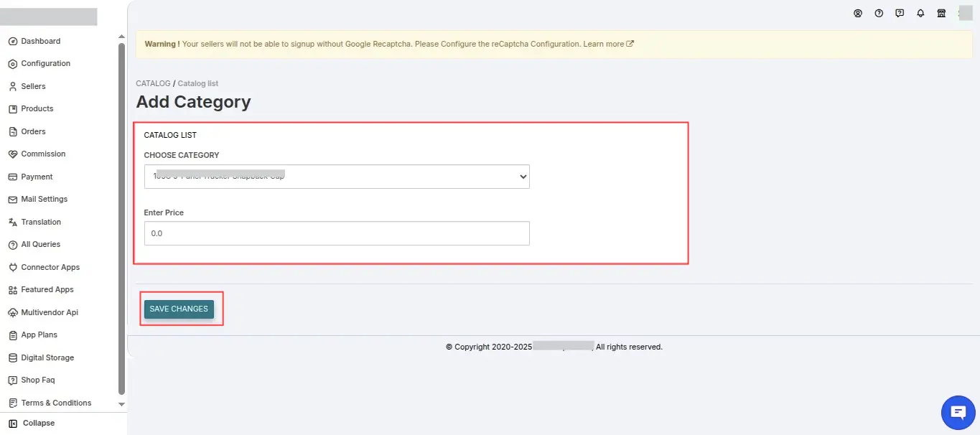This screenshot has height=435, width=980.
Task: Open the blue live chat bubble
Action: point(958,412)
